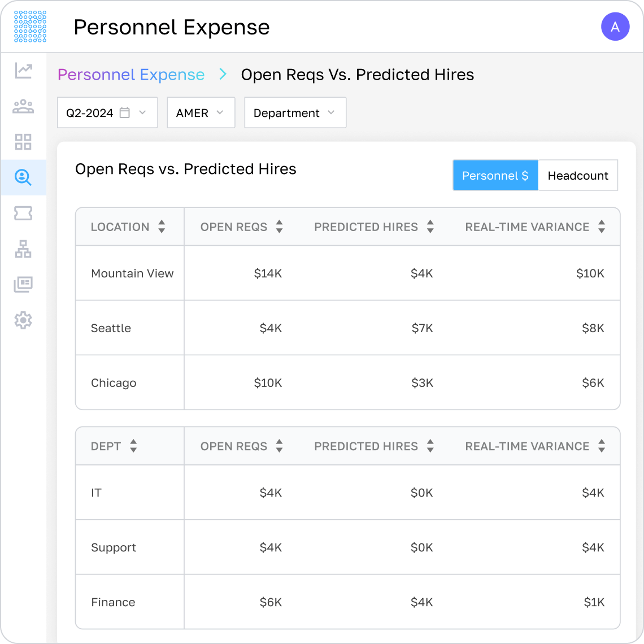Go back to Personnel Expense breadcrumb
This screenshot has width=644, height=644.
[131, 75]
